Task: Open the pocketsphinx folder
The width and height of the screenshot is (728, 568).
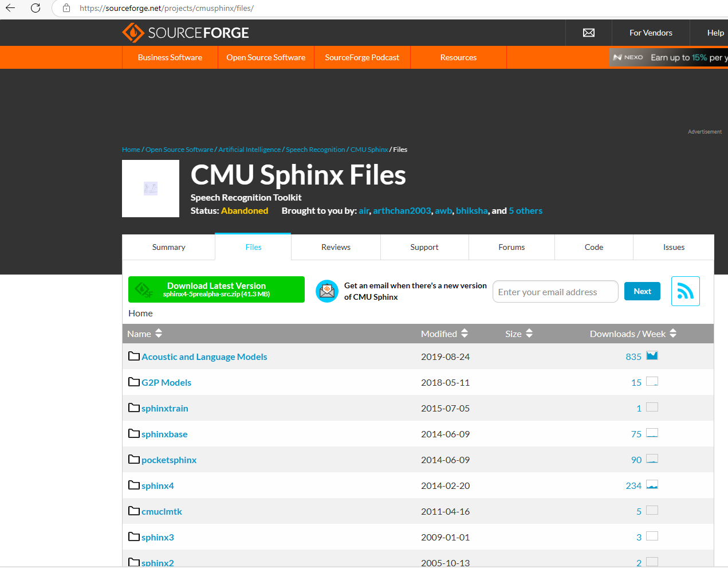Action: 169,460
